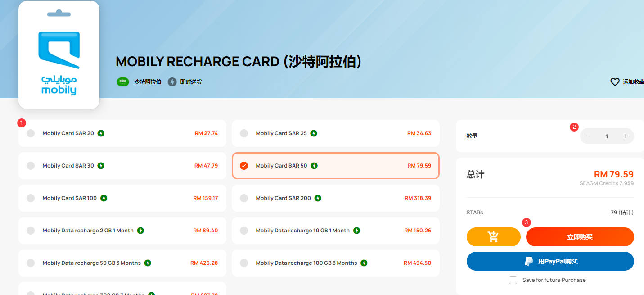Select Mobily Data recharge 100 GB 3 Months
644x295 pixels.
click(x=336, y=263)
